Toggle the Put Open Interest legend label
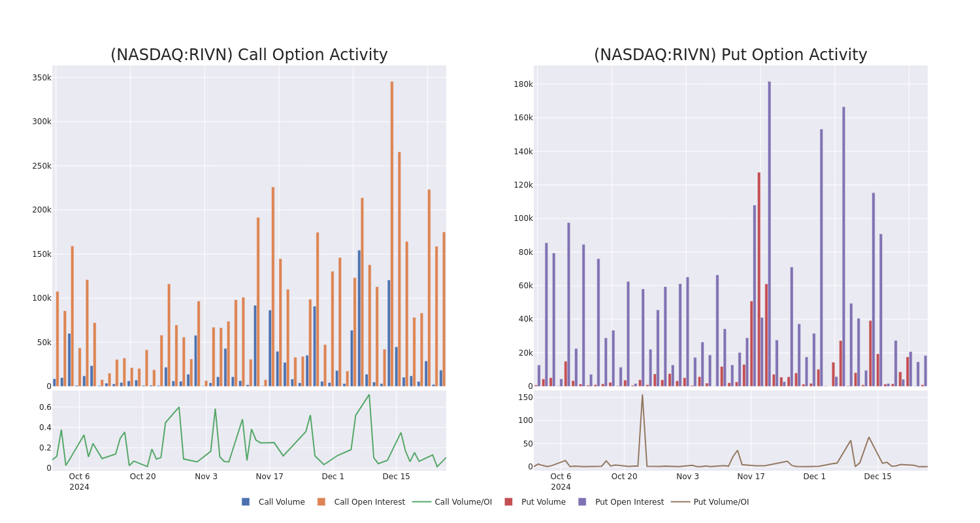This screenshot has width=980, height=523. (x=629, y=502)
